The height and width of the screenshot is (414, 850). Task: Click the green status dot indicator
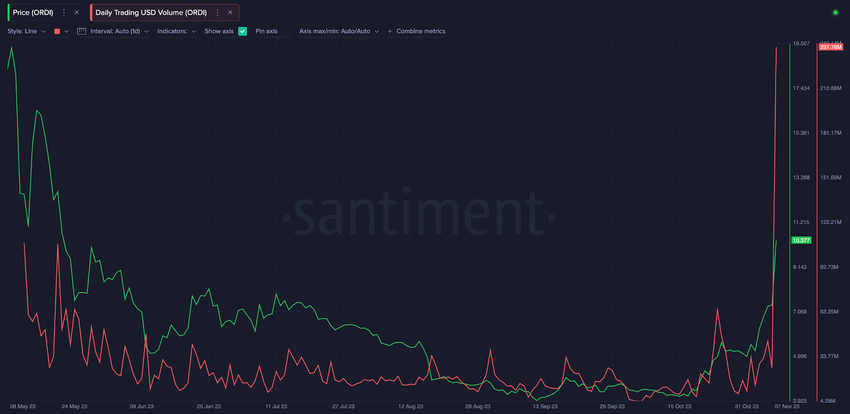(835, 12)
